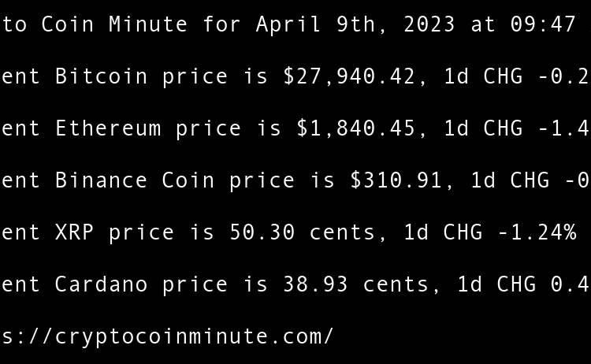Click the word Ethereum
Image resolution: width=591 pixels, height=364 pixels.
point(108,128)
